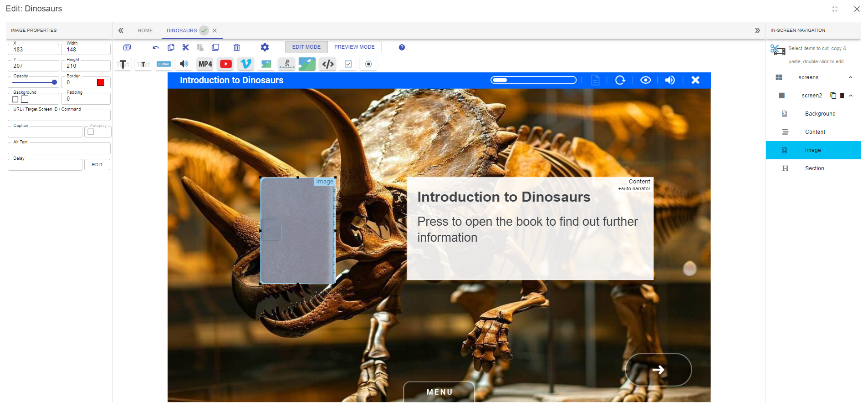
Task: Focus the URL / Target Screen ID field
Action: [59, 116]
